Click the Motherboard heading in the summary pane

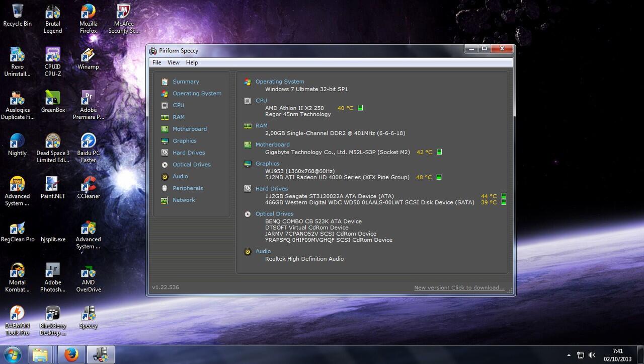(x=273, y=144)
